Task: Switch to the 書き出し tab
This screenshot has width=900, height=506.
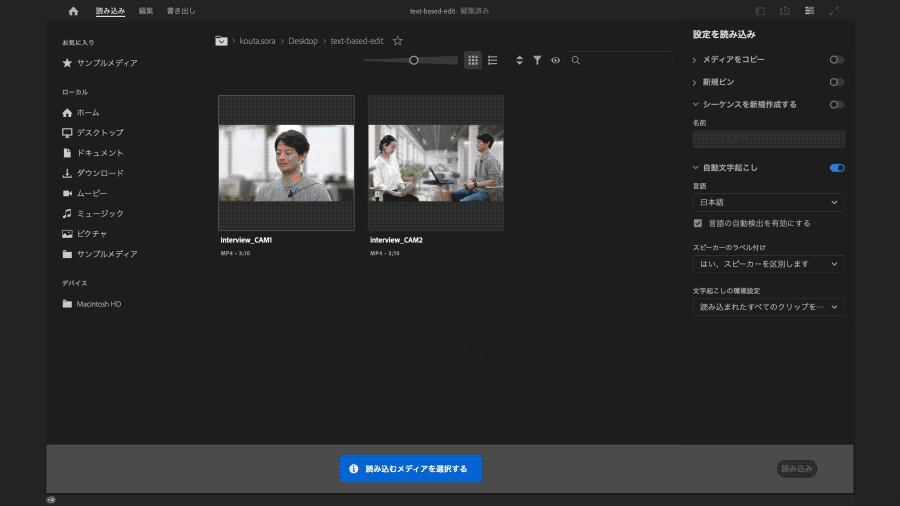Action: tap(181, 11)
